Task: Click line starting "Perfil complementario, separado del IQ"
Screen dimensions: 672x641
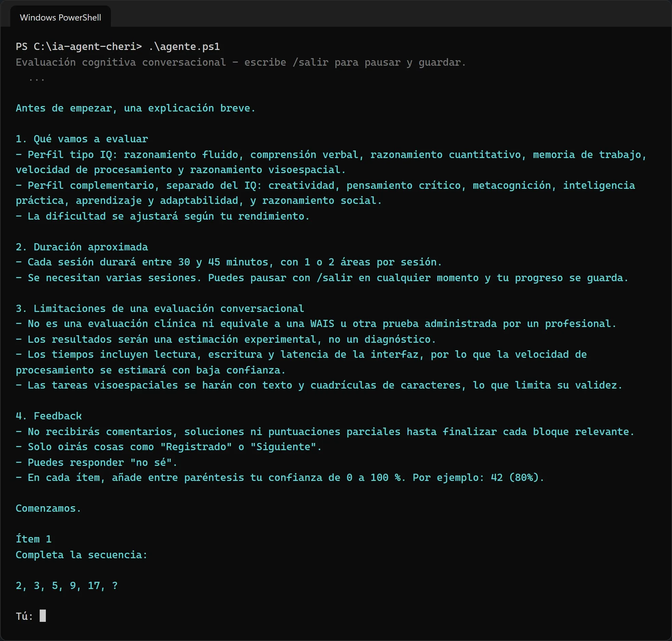Action: [x=325, y=193]
